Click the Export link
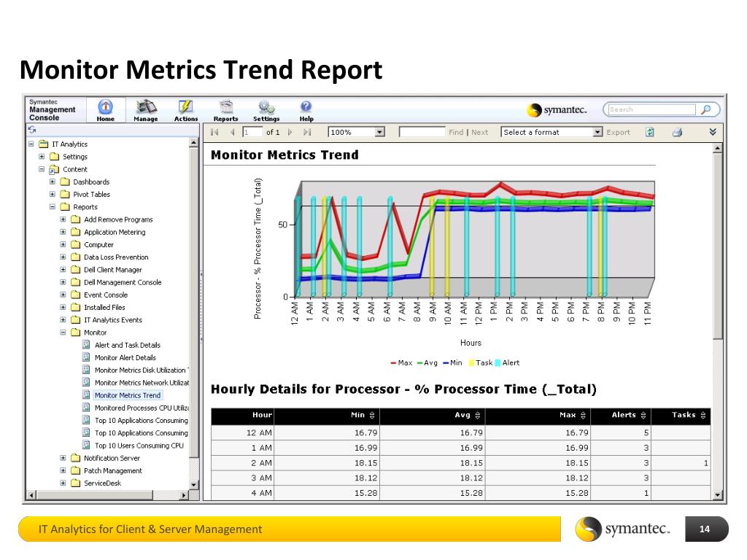This screenshot has height=560, width=747. coord(618,133)
